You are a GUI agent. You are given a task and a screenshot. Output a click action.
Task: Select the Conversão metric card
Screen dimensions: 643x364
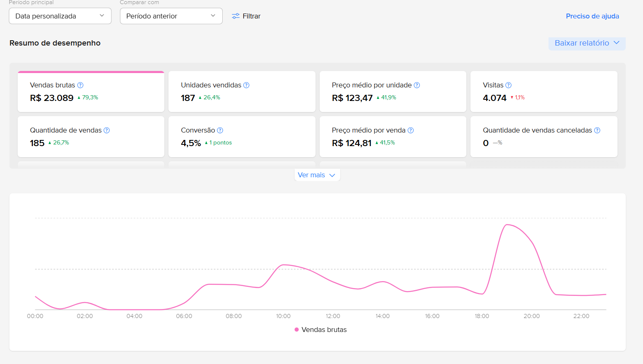click(x=242, y=137)
